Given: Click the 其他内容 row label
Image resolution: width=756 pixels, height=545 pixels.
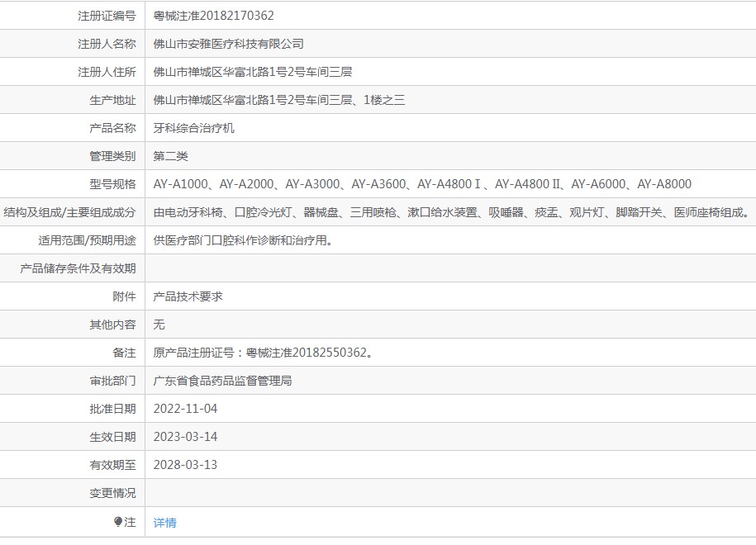Looking at the screenshot, I should [113, 325].
